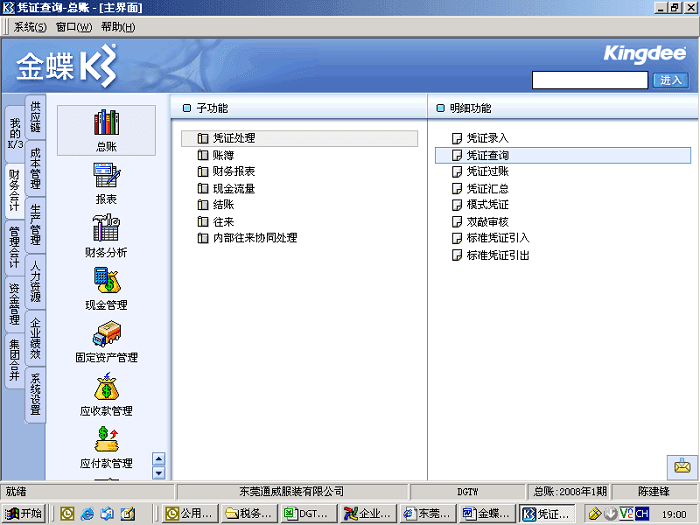Click the 进入 button

click(x=671, y=80)
